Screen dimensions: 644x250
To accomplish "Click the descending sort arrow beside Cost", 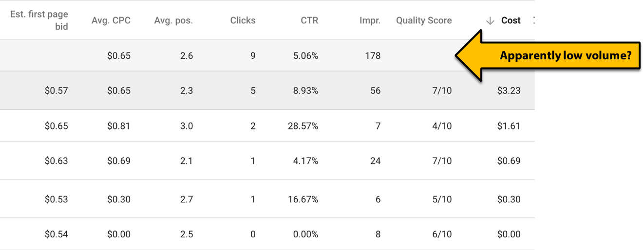I will point(490,20).
